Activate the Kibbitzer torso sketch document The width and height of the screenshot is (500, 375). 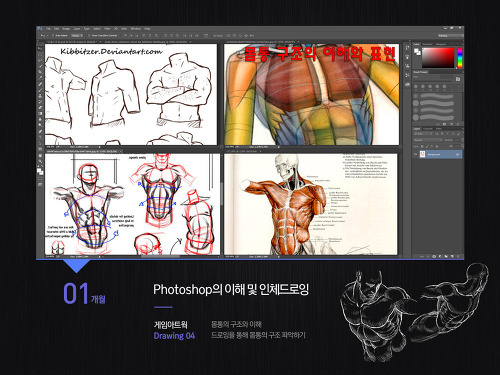(x=131, y=94)
